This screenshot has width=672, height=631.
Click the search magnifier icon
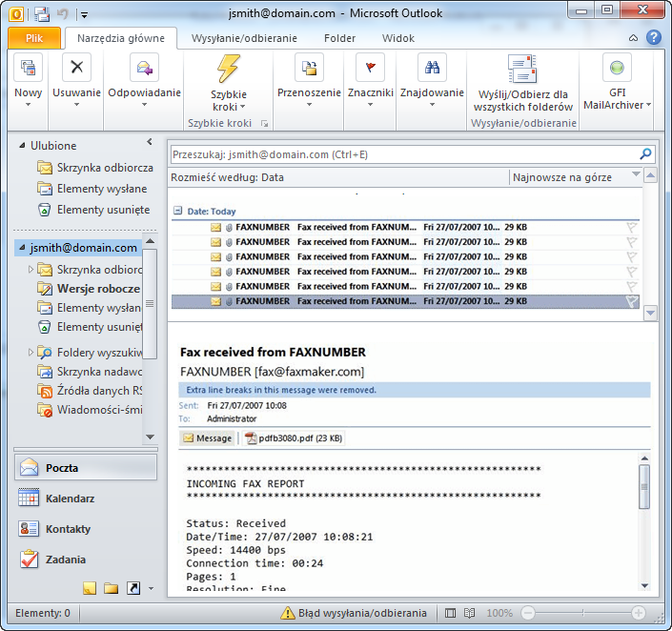click(x=645, y=153)
